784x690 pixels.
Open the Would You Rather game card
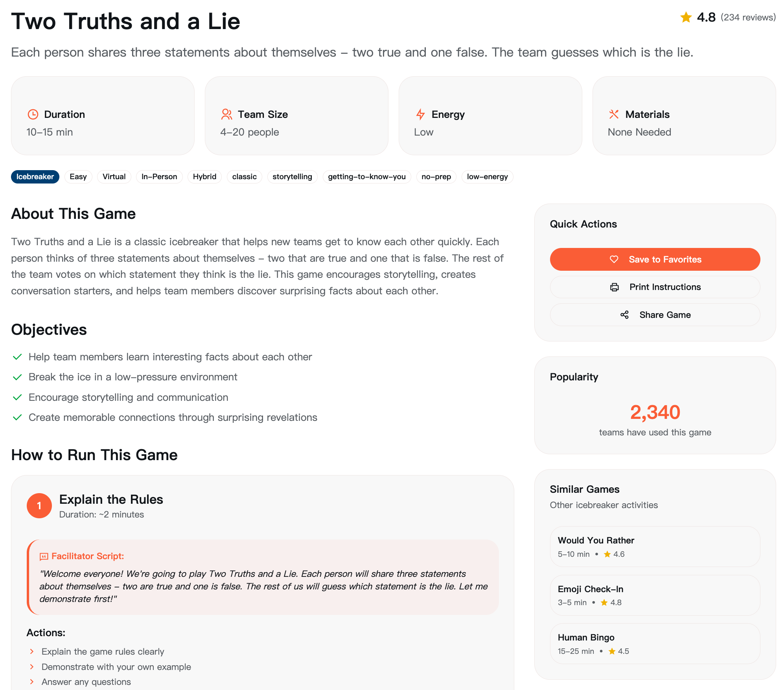pos(655,547)
